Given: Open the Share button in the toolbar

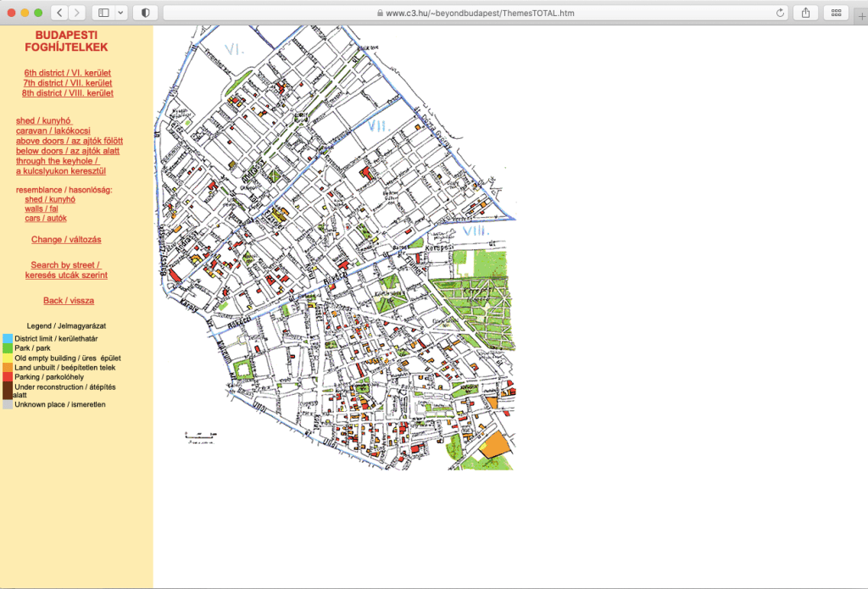Looking at the screenshot, I should (805, 13).
